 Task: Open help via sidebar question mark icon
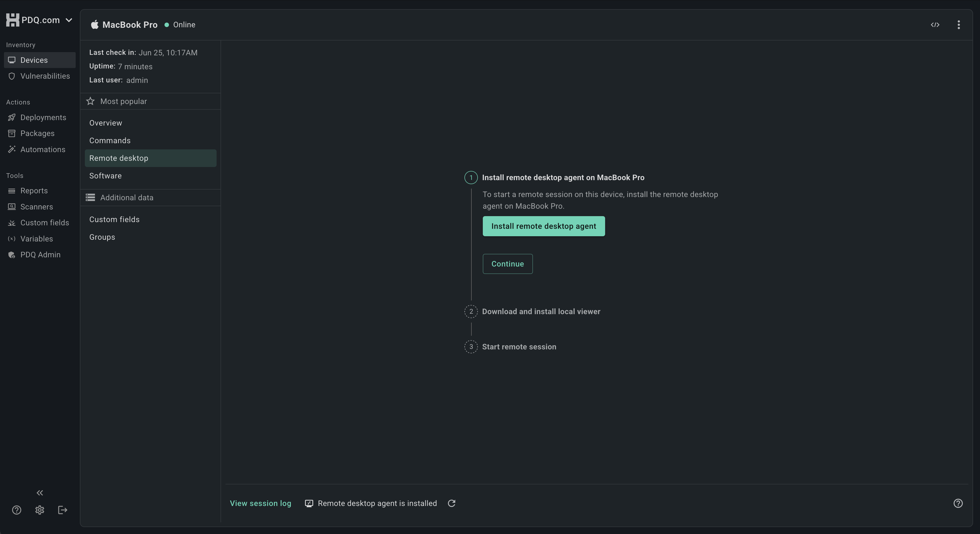16,510
